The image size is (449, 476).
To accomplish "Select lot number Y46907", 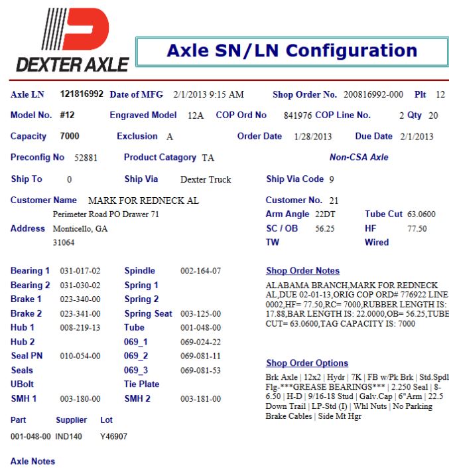I will 113,437.
